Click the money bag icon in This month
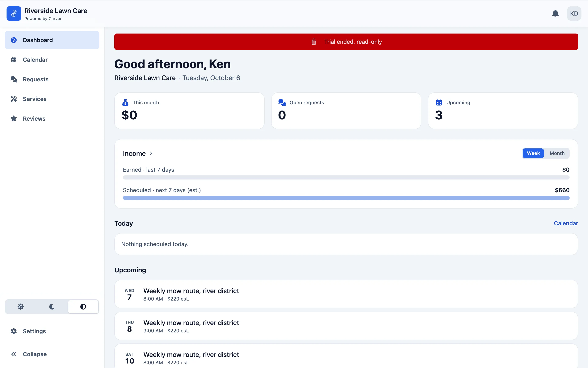Screen dimensions: 588x368 point(125,102)
